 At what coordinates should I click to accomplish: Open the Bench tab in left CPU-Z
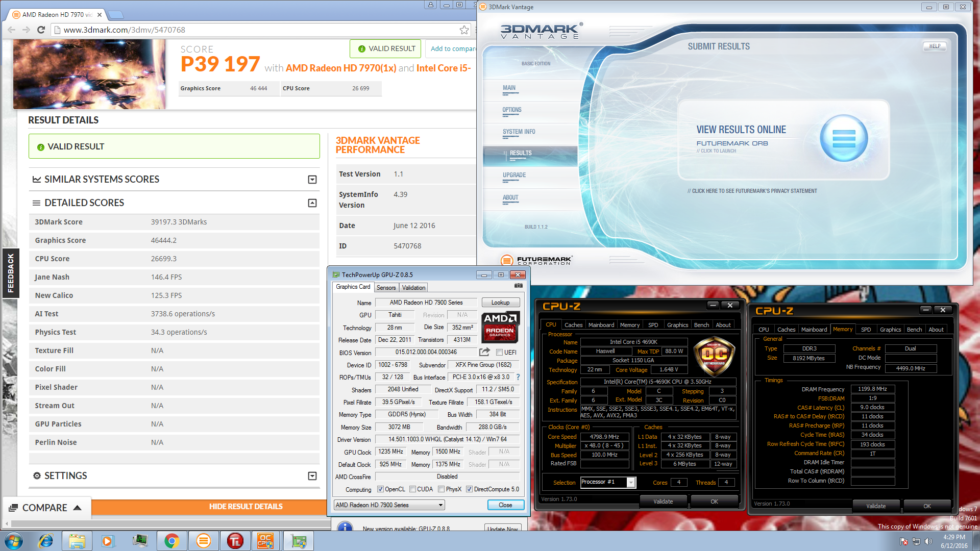701,325
